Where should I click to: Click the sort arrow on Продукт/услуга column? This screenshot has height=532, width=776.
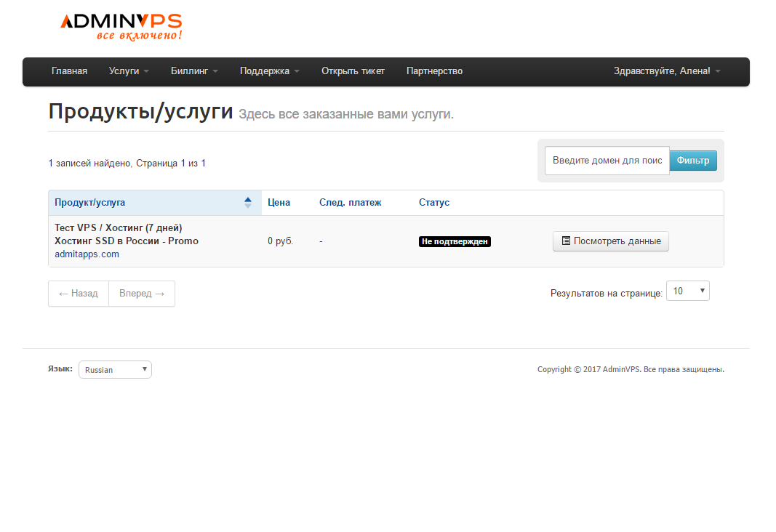tap(248, 202)
